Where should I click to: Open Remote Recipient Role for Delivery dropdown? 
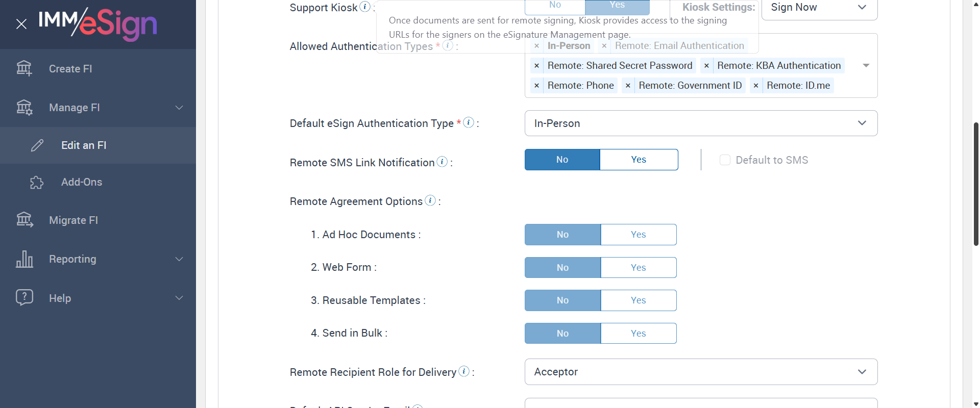(x=701, y=372)
